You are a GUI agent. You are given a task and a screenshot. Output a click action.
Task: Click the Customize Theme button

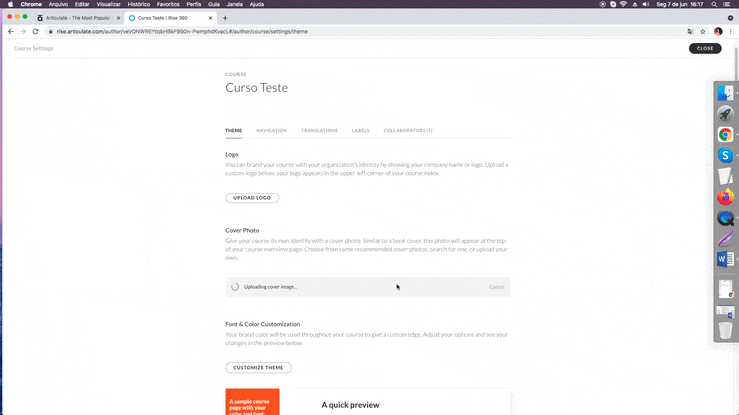click(258, 367)
